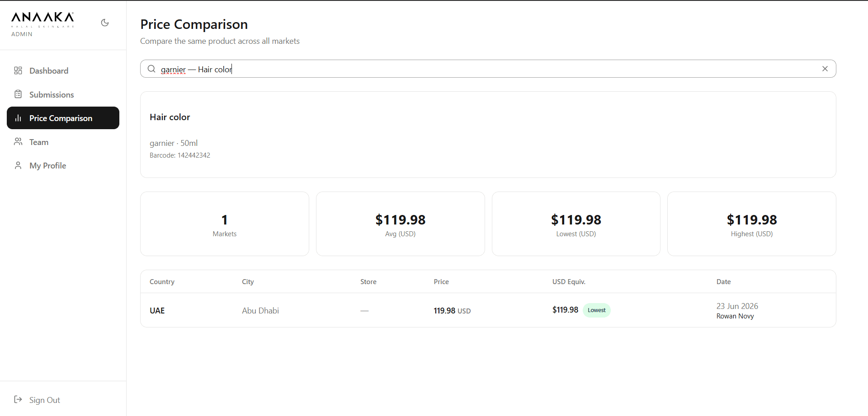Click the store dash placeholder cell
This screenshot has width=868, height=416.
coord(364,311)
